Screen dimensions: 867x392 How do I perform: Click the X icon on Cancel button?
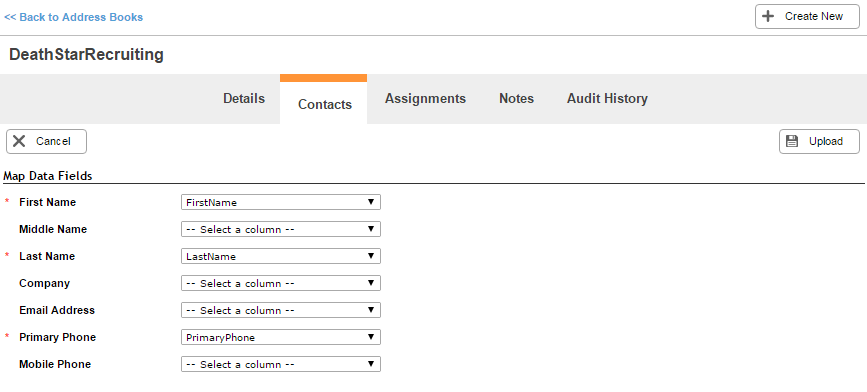pos(19,142)
